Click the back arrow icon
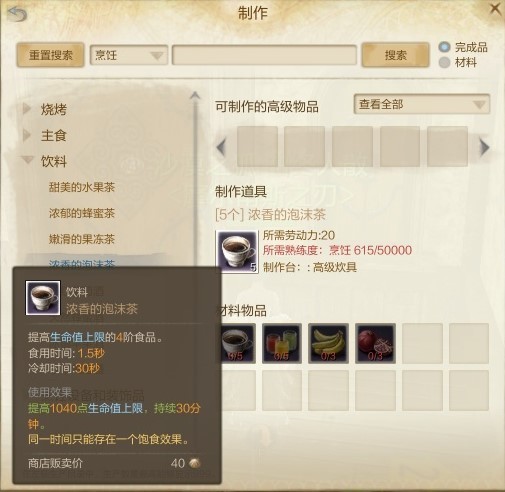 pos(17,14)
